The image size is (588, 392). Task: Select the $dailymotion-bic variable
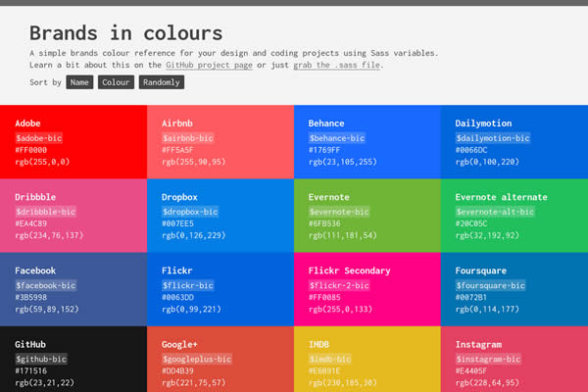click(x=493, y=138)
